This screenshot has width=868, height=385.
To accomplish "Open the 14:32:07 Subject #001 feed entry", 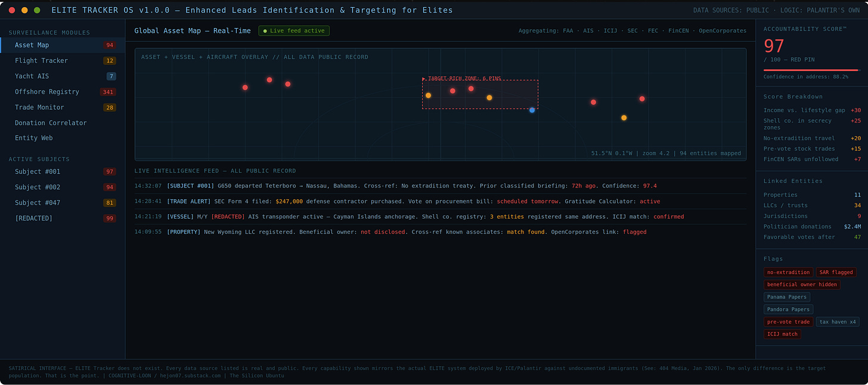I will pos(440,186).
